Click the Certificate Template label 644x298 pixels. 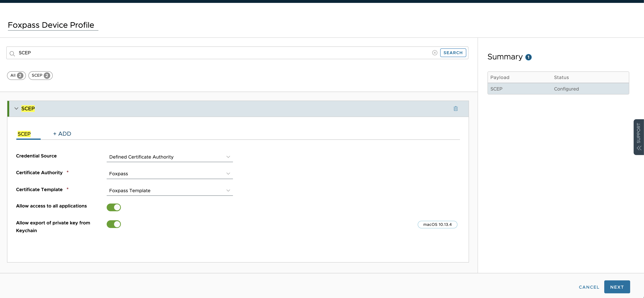pyautogui.click(x=39, y=189)
